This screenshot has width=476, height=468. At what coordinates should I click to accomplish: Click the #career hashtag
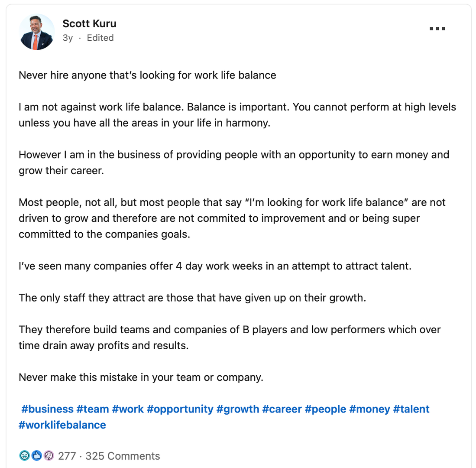pos(282,409)
